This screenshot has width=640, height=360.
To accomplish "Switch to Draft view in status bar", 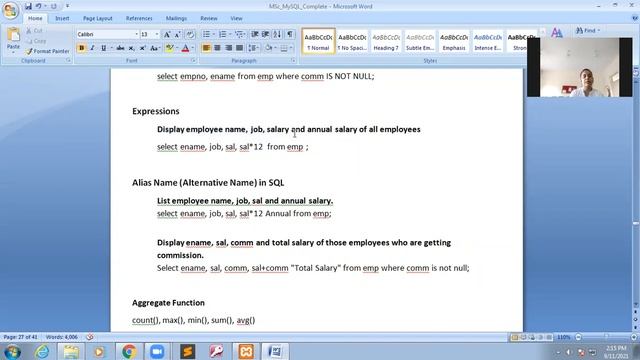I will pos(549,337).
